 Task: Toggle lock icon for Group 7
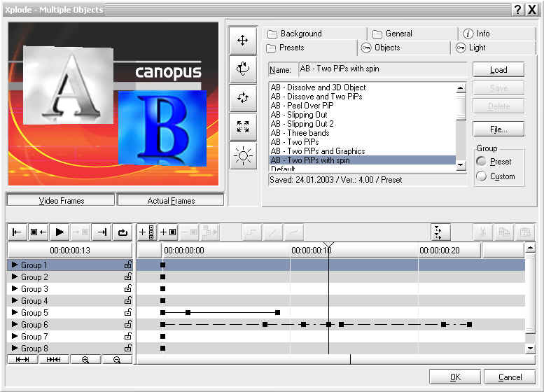[x=127, y=336]
